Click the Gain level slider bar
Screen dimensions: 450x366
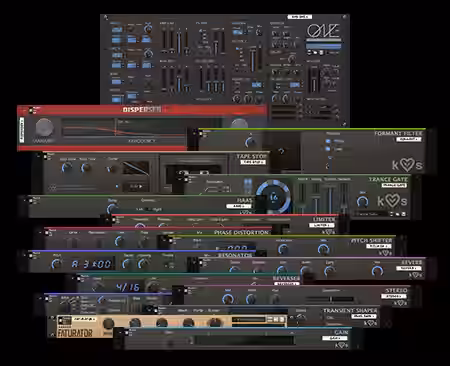[x=243, y=340]
